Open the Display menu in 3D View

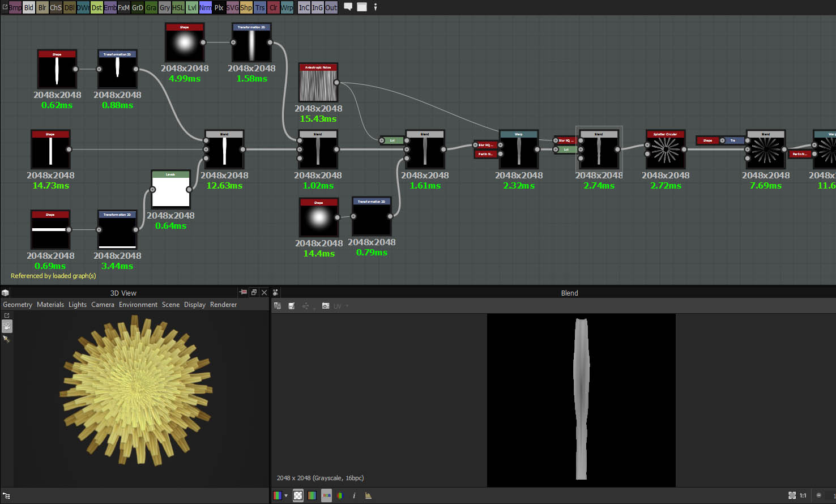tap(195, 305)
